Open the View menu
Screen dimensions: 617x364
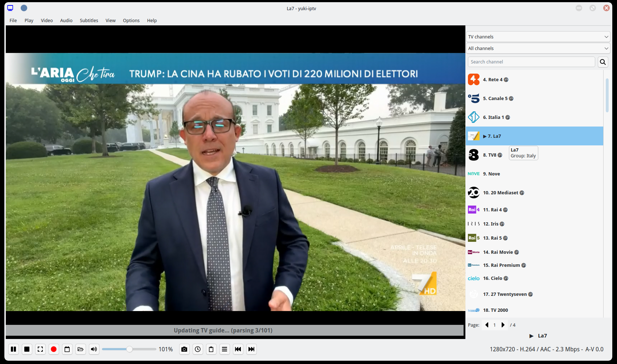point(111,21)
